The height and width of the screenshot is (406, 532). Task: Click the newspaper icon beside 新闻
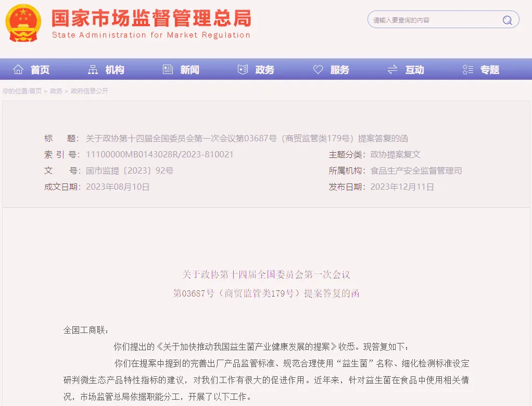coord(168,69)
